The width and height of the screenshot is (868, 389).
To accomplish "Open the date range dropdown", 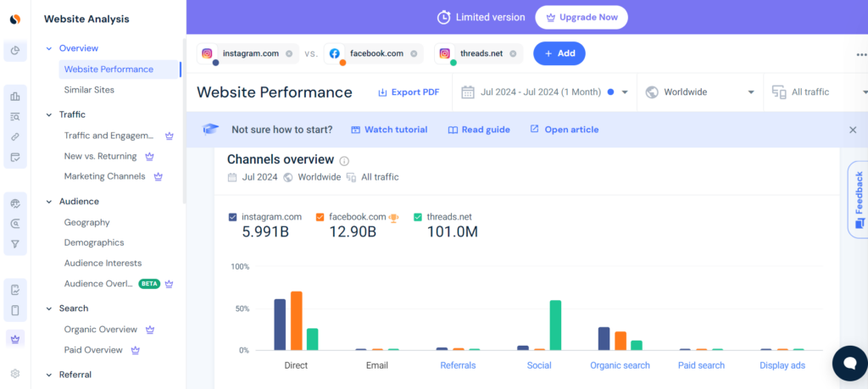I will (x=545, y=92).
